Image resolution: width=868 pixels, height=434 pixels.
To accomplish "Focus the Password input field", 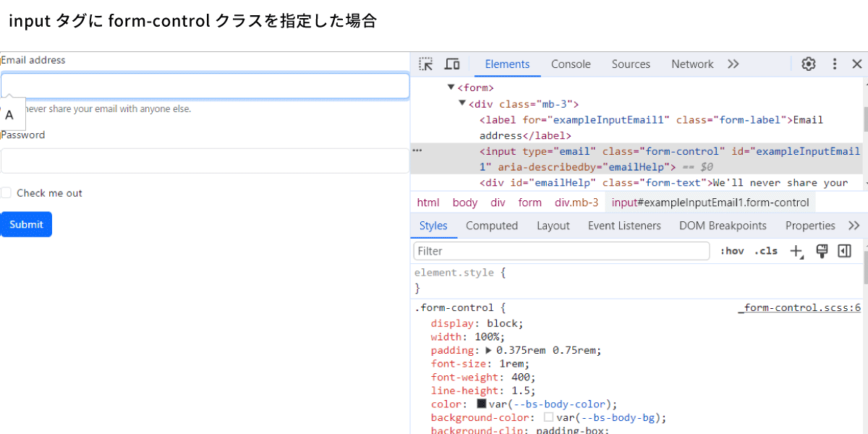I will (205, 161).
